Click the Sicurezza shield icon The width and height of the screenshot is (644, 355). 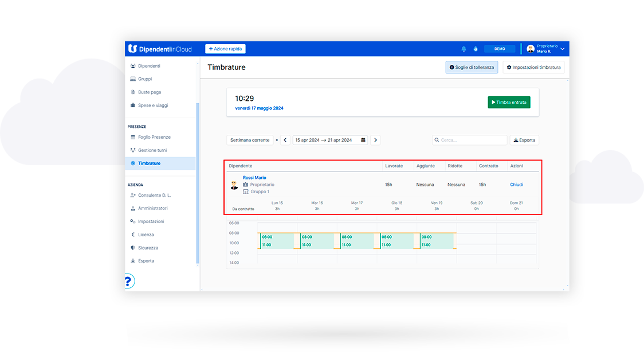click(133, 248)
